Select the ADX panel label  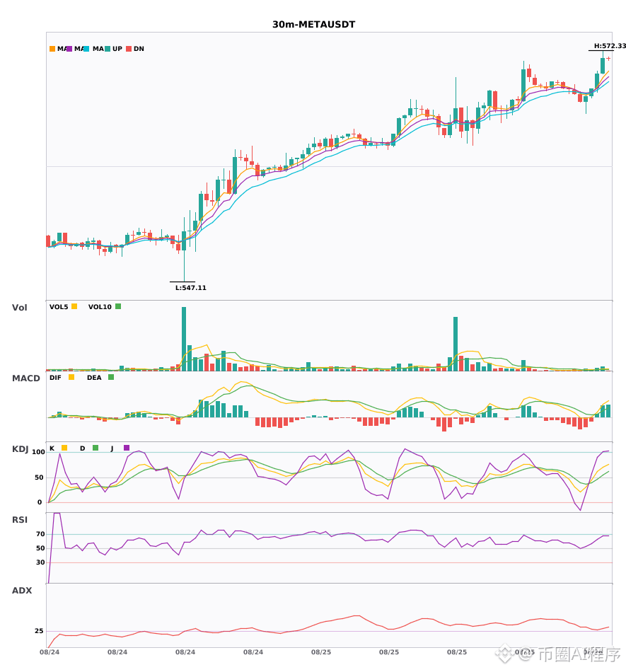click(22, 591)
